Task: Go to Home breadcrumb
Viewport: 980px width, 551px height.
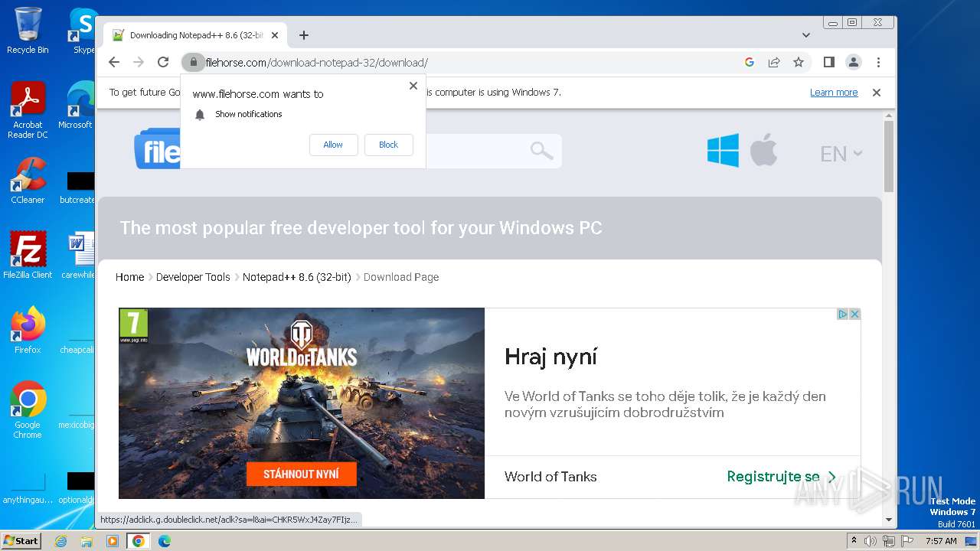Action: 129,277
